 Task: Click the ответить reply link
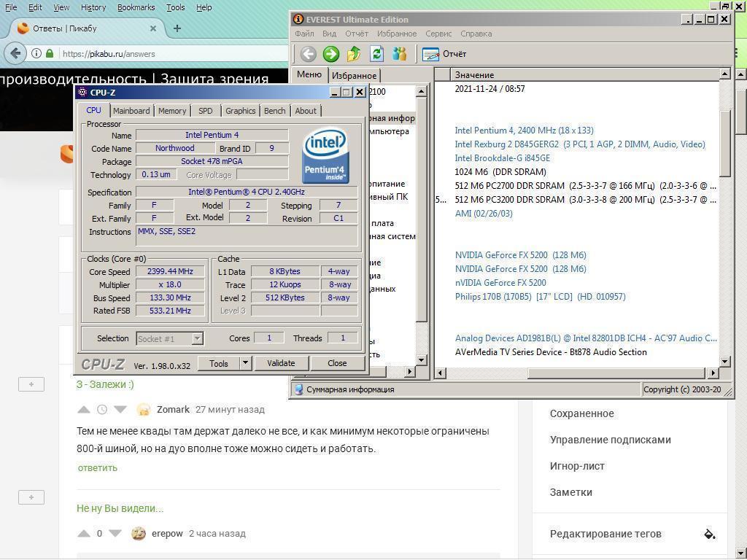97,468
